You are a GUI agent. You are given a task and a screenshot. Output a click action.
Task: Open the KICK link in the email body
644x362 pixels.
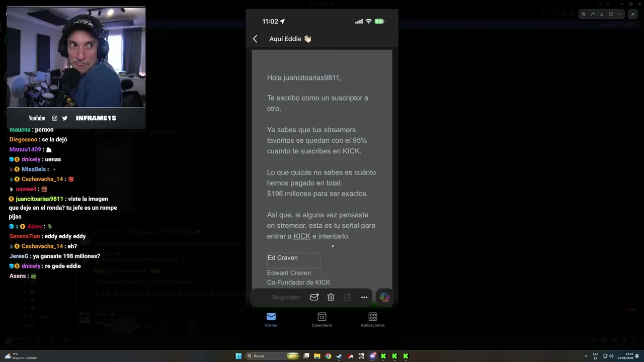(x=302, y=236)
